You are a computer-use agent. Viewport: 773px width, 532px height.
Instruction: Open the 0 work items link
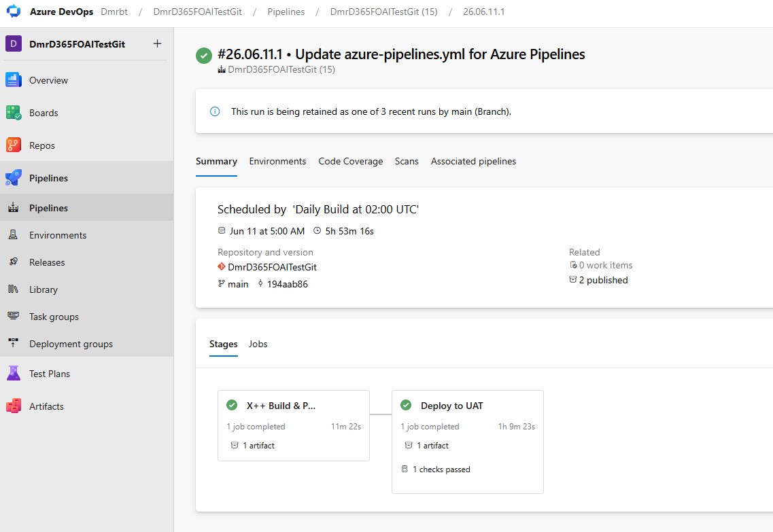(x=605, y=265)
